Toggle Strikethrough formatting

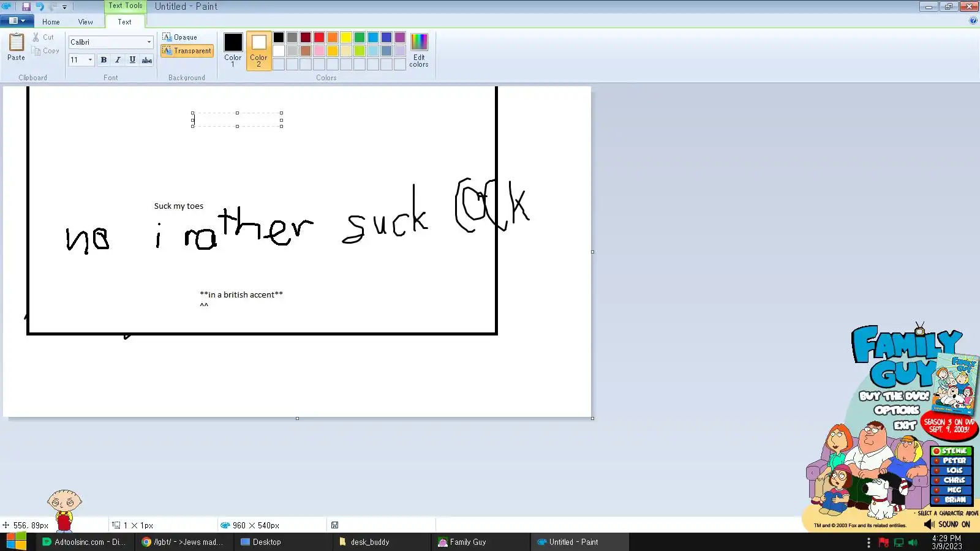click(147, 60)
